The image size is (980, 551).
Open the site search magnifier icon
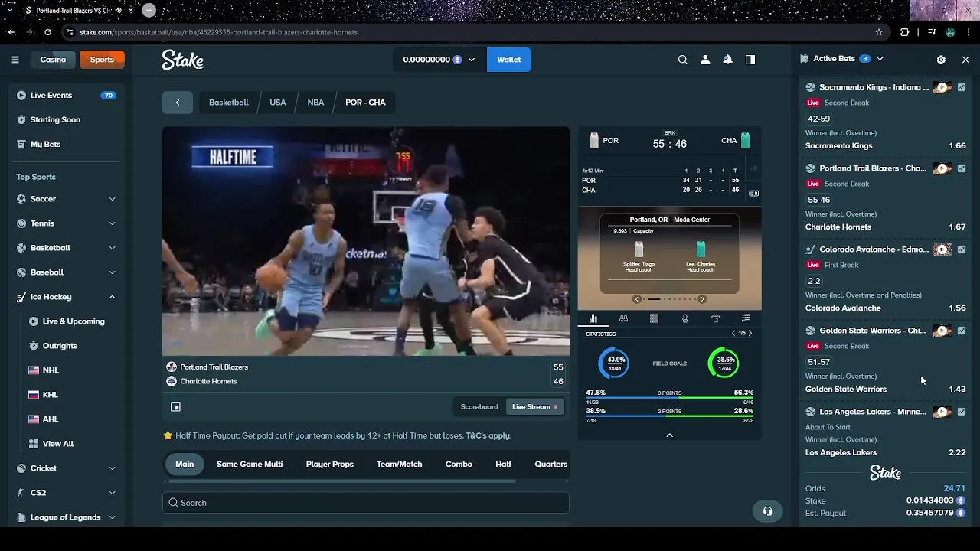click(683, 60)
